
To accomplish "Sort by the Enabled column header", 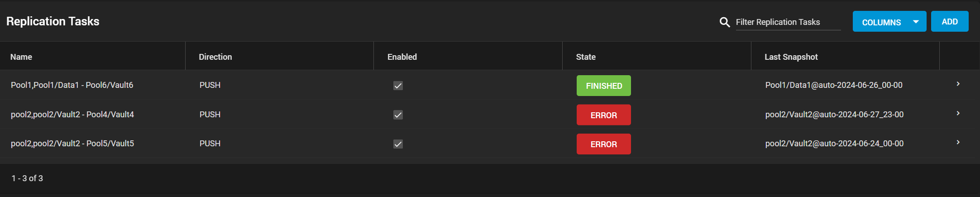I will click(x=402, y=57).
